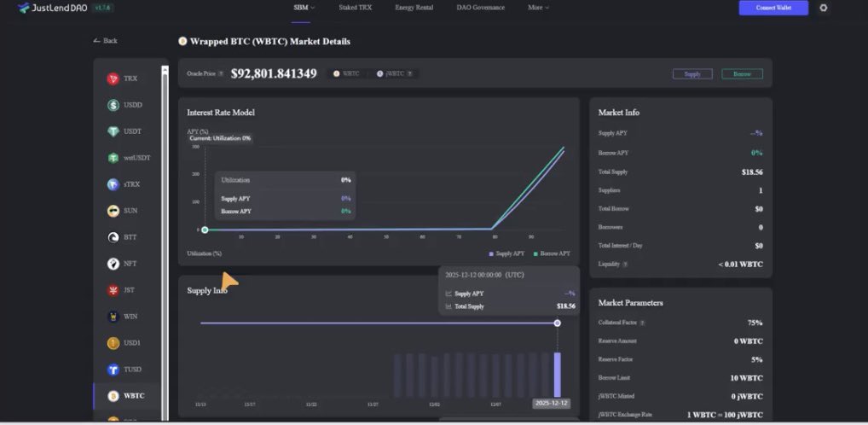868x425 pixels.
Task: Open the SUN token market
Action: pyautogui.click(x=122, y=211)
